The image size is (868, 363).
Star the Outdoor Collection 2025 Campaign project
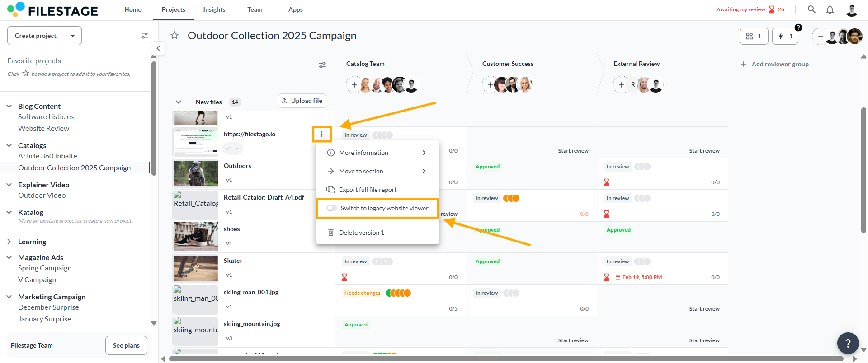point(175,35)
